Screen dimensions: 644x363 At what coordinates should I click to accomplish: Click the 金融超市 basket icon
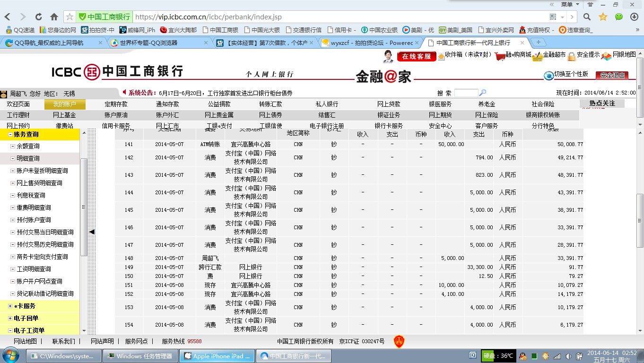click(x=537, y=56)
